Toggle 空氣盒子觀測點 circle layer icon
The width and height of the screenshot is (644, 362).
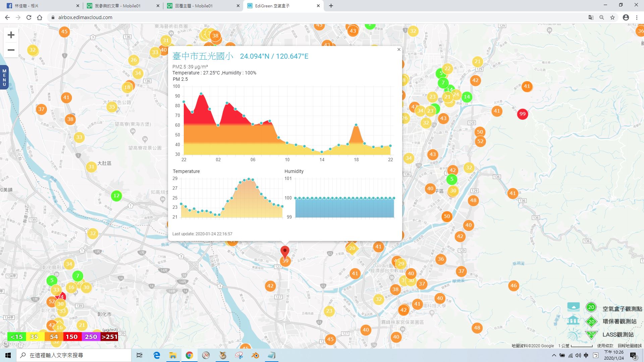(x=591, y=307)
